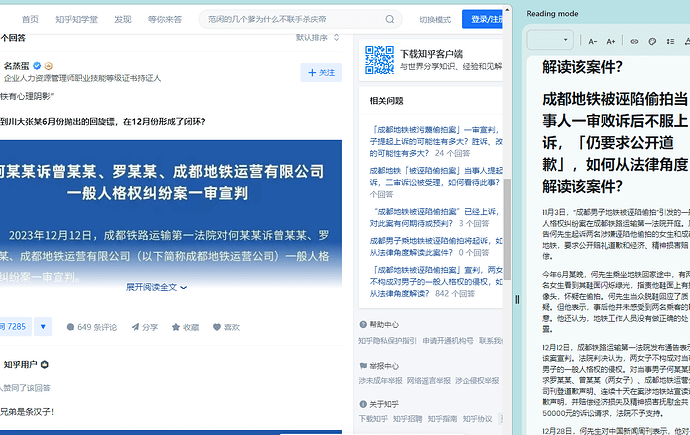Expand the answer via 展开阅读全文
Image resolution: width=690 pixels, height=435 pixels.
(154, 287)
